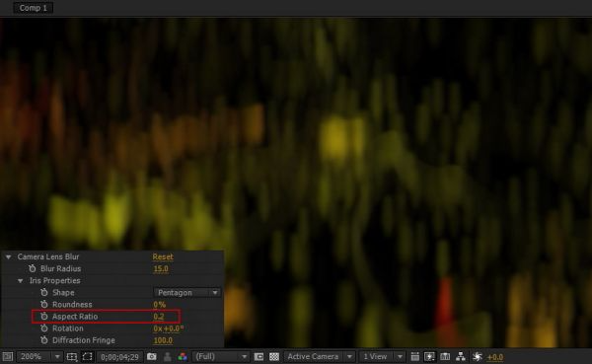The height and width of the screenshot is (364, 592).
Task: Select the Comp 1 tab
Action: click(x=34, y=8)
